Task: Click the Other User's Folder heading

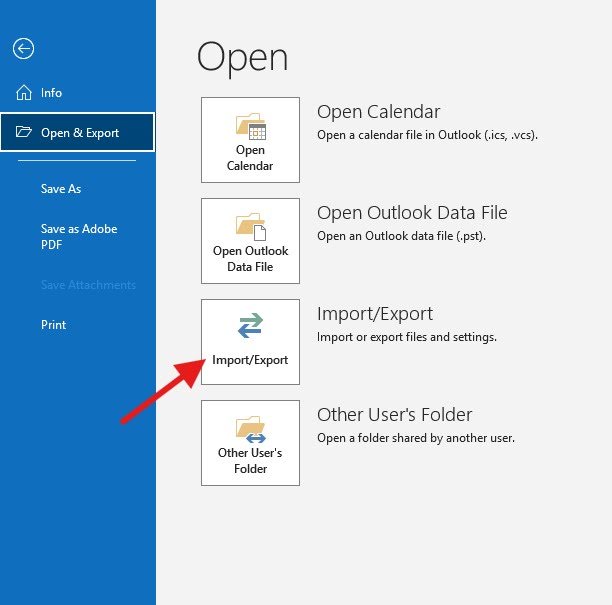Action: (x=395, y=415)
